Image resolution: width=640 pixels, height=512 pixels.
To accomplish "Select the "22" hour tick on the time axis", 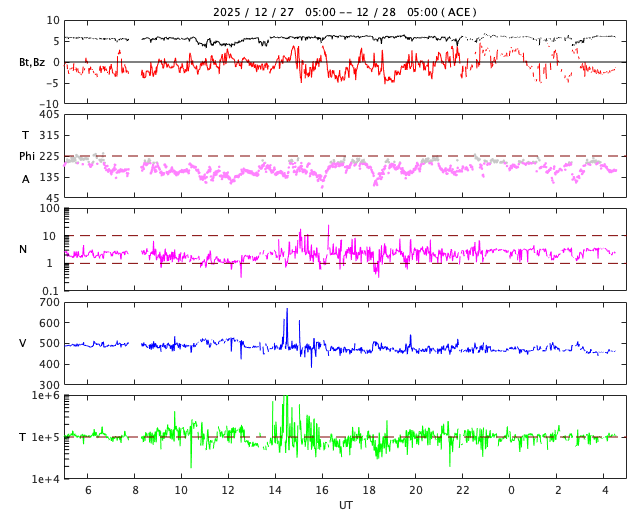I will click(463, 490).
